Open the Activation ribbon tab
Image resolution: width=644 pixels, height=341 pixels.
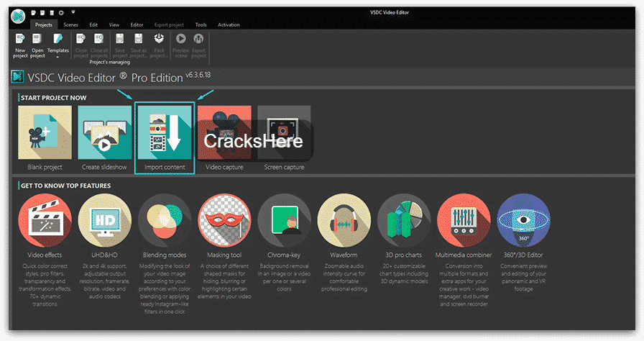click(x=229, y=24)
